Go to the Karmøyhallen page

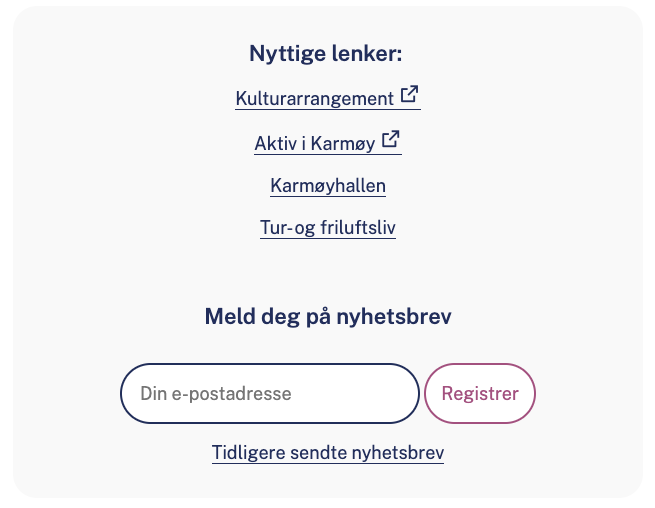click(328, 186)
